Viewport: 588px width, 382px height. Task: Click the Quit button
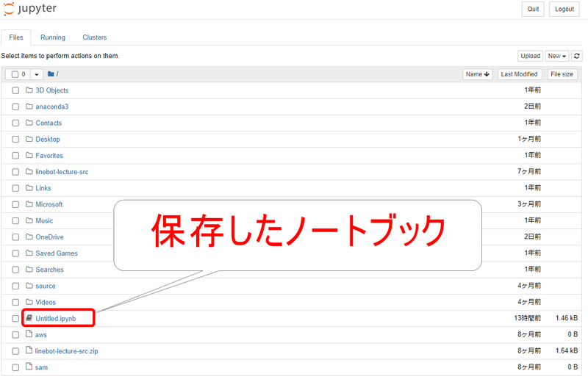tap(533, 9)
